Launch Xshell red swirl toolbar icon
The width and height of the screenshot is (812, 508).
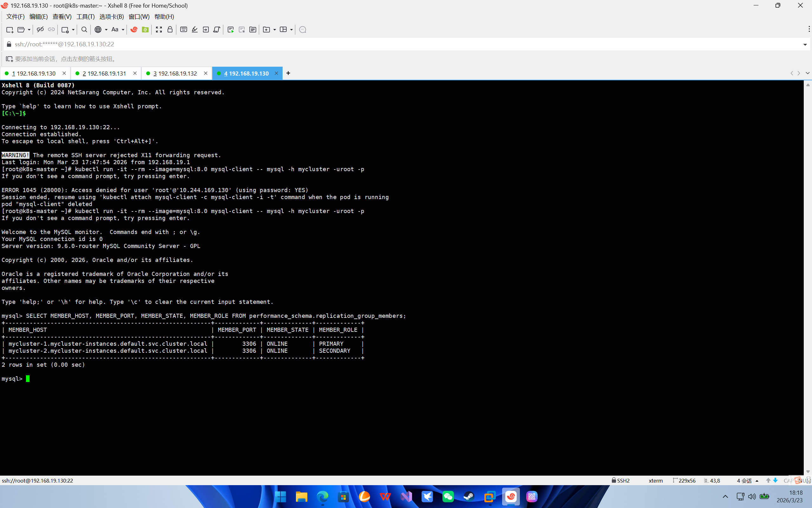tap(134, 30)
